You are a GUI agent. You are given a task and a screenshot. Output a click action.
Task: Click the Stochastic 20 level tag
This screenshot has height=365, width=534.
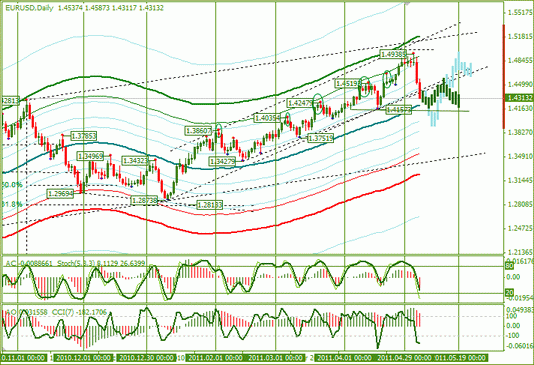pos(509,292)
